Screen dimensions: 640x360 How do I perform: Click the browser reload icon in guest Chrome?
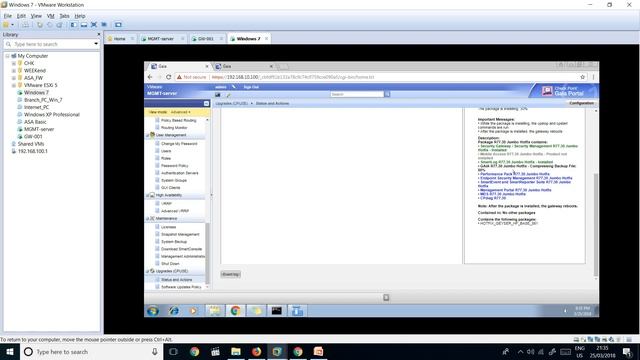168,77
